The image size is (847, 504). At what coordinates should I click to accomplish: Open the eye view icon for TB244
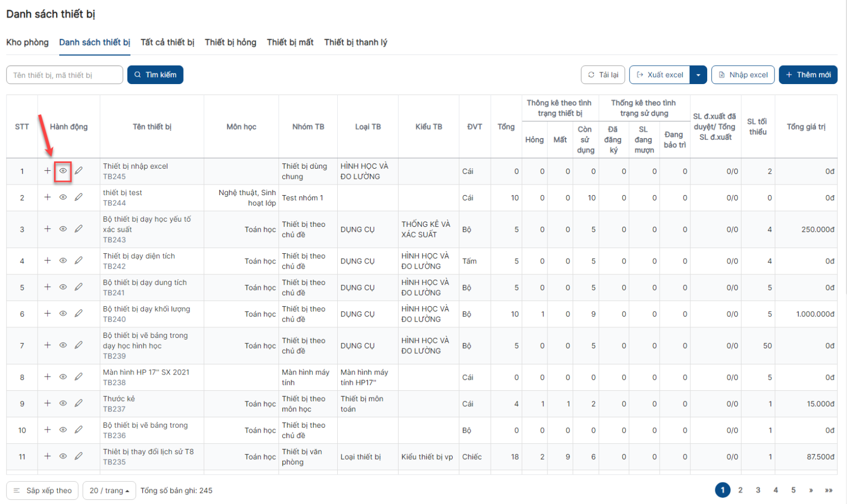tap(63, 197)
